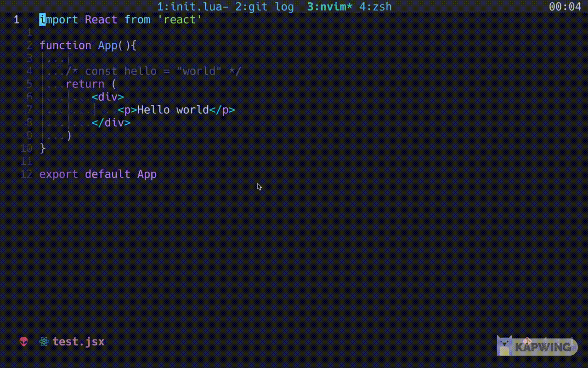Click the test.jsx file name in statusline
Screen dimensions: 588x368
click(79, 342)
